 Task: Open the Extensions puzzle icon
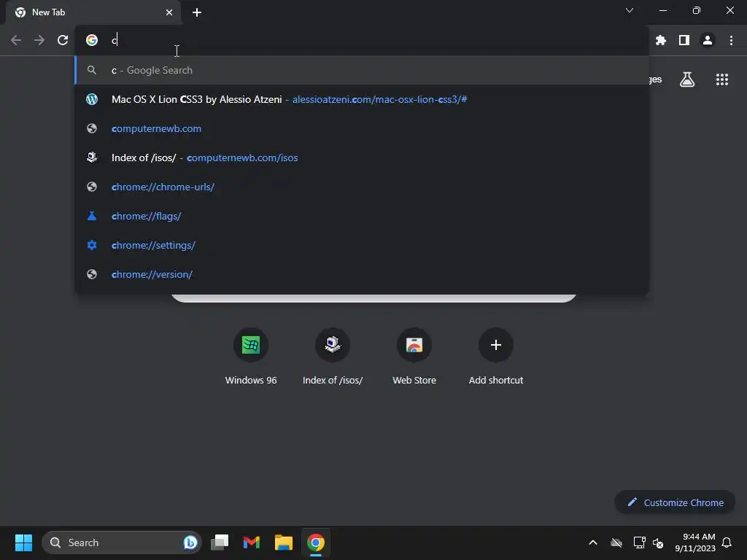(661, 41)
